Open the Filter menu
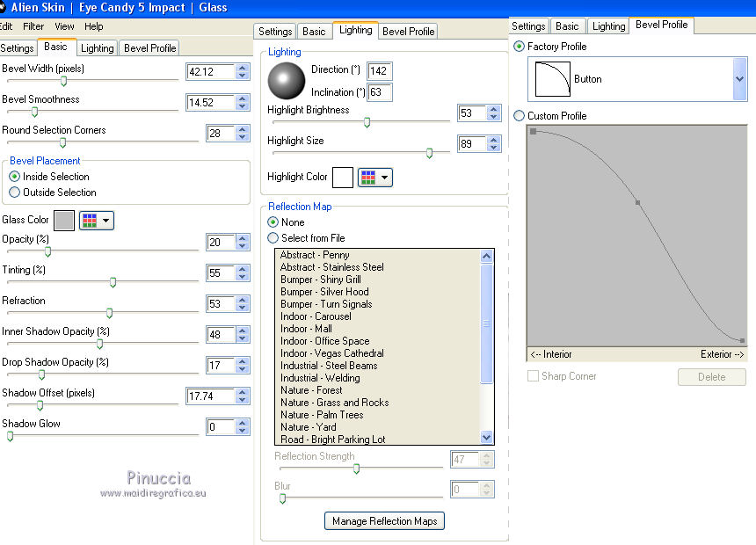 tap(33, 27)
